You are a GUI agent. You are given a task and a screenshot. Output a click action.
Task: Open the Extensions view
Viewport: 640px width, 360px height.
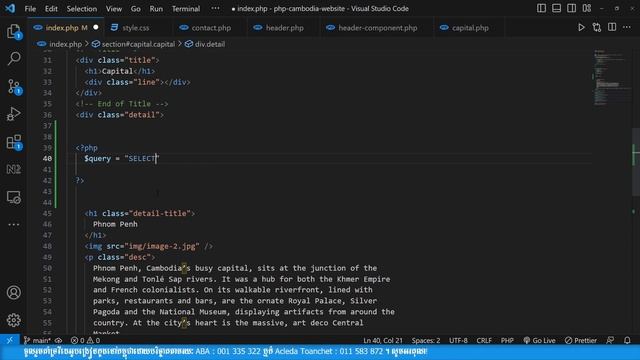pos(13,142)
